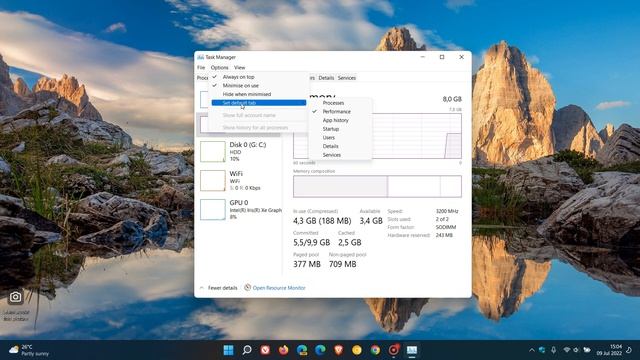Click the Task Manager taskbar icon

[412, 350]
